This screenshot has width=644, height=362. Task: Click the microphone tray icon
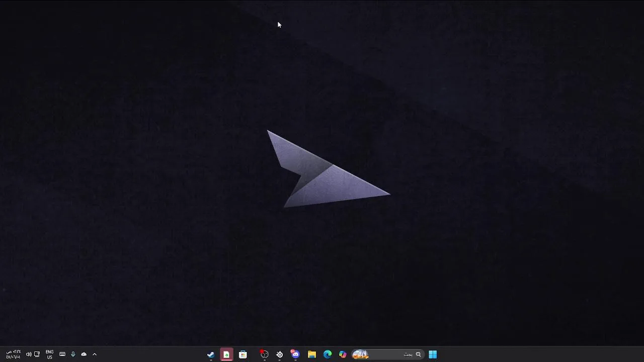[x=73, y=354]
